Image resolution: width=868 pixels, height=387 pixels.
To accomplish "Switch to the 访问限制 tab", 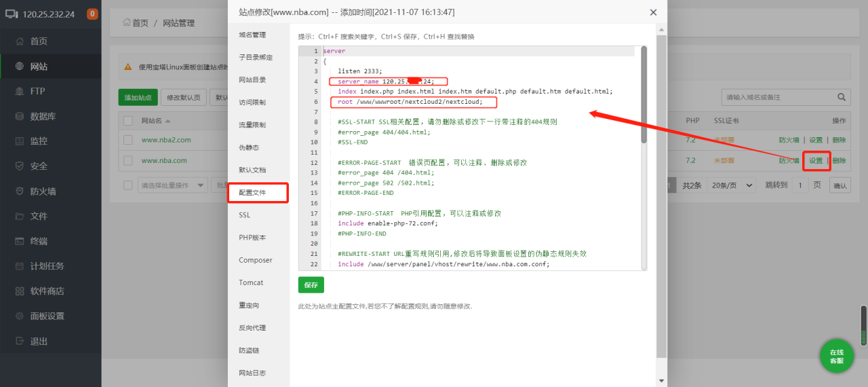I will click(x=252, y=103).
